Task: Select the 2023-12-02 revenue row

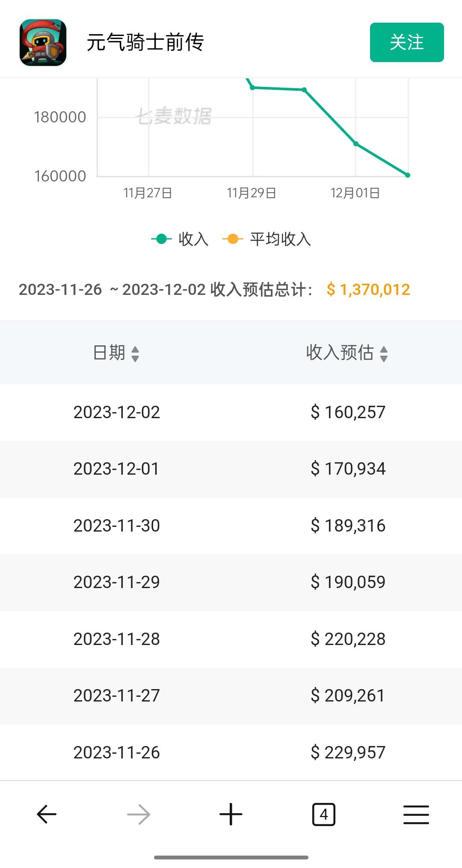Action: coord(231,412)
